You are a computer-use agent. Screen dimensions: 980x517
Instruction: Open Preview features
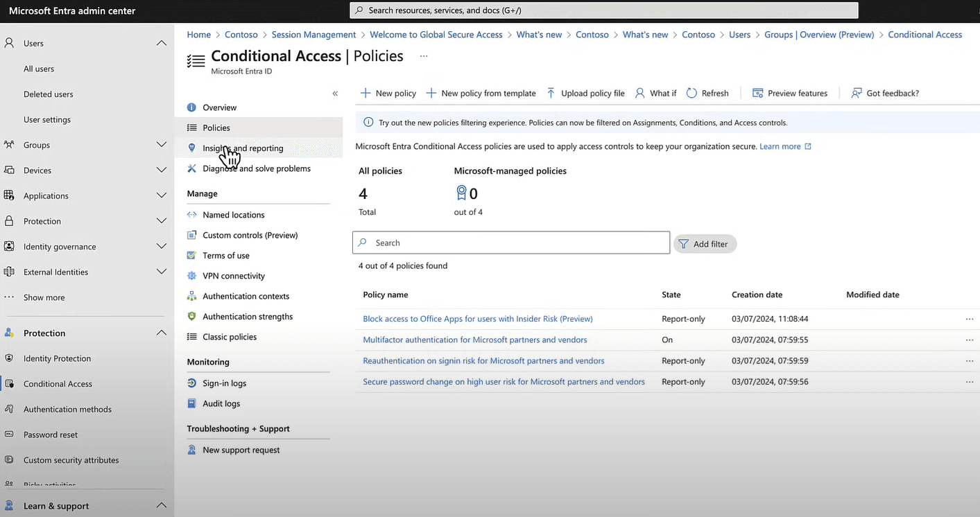point(790,93)
